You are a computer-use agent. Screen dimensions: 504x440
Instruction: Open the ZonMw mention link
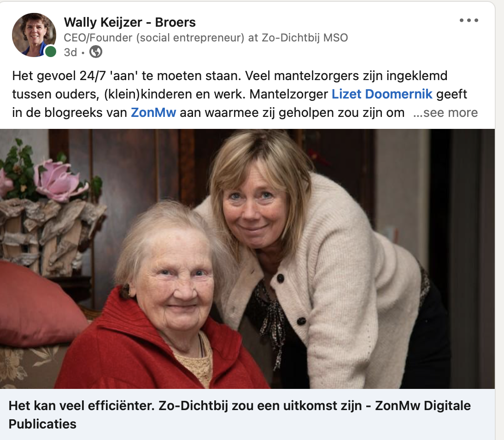153,113
